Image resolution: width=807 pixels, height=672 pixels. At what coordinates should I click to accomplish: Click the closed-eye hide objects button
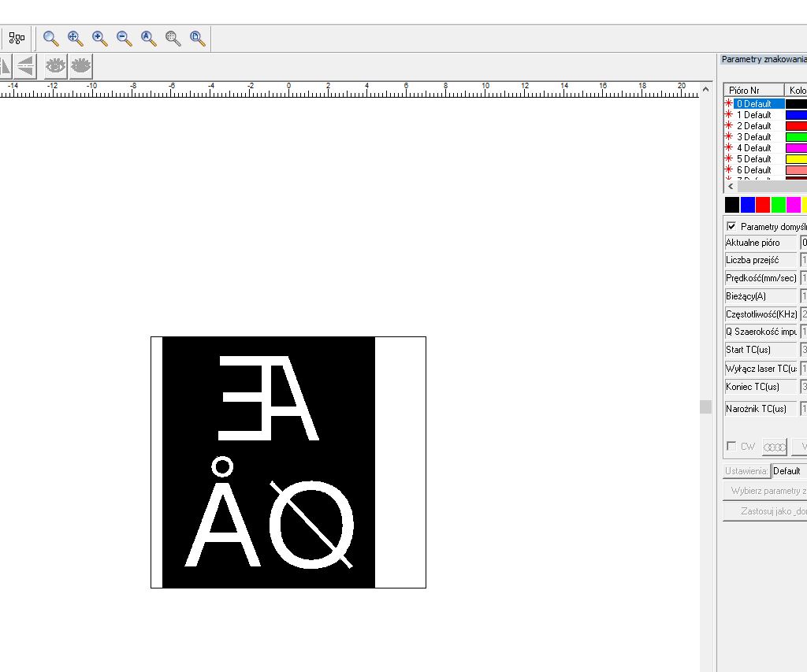(x=81, y=66)
